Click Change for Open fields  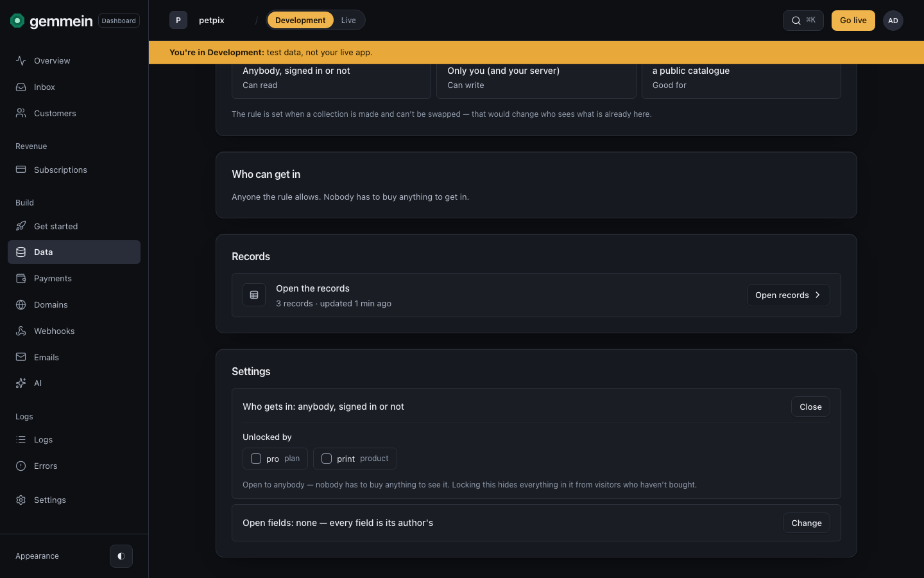tap(807, 523)
